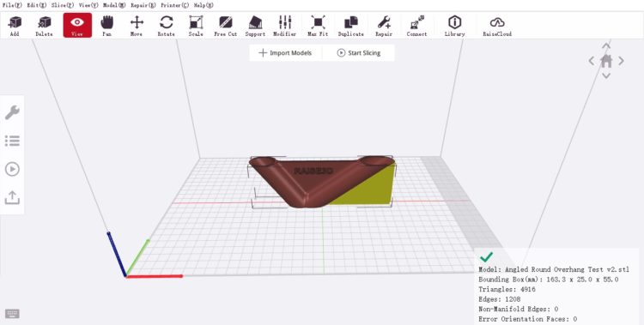
Task: Toggle the View mode tool
Action: pos(77,26)
